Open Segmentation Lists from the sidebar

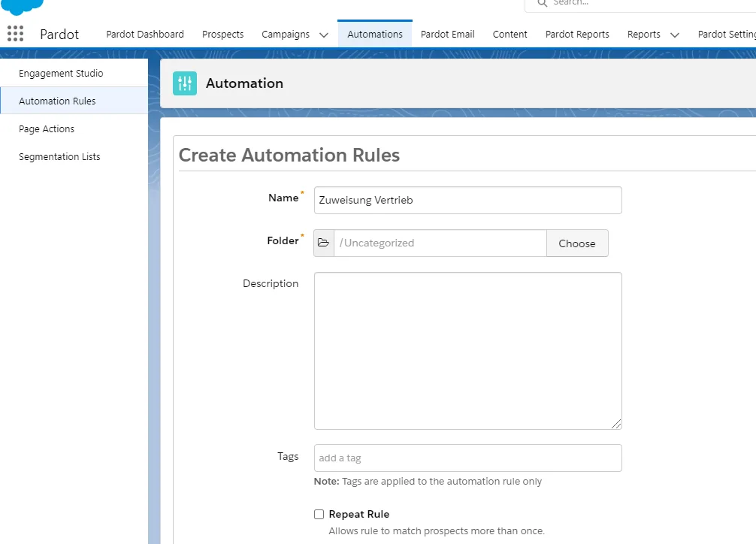[59, 156]
